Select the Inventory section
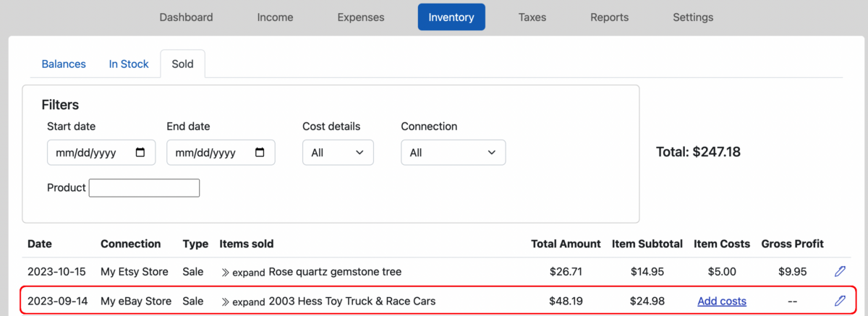Image resolution: width=868 pixels, height=316 pixels. pyautogui.click(x=451, y=17)
